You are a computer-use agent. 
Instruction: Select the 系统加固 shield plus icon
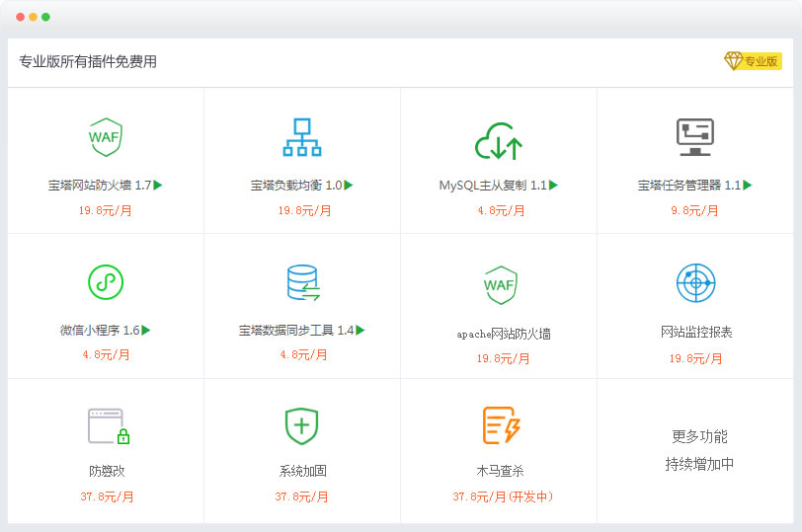(301, 425)
